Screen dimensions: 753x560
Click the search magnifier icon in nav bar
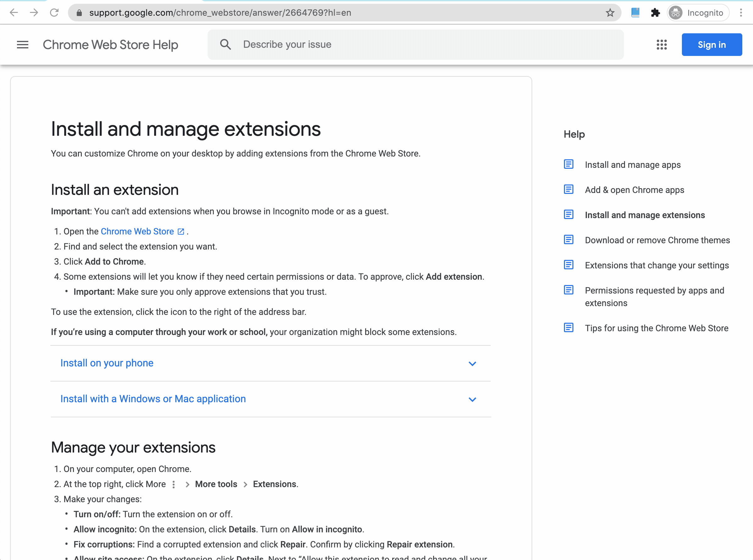[x=225, y=45]
